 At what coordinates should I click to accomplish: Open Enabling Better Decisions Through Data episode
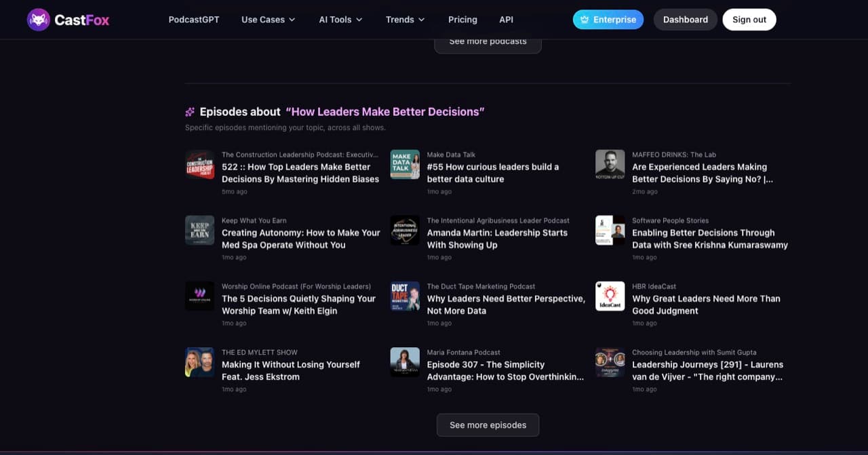point(710,239)
